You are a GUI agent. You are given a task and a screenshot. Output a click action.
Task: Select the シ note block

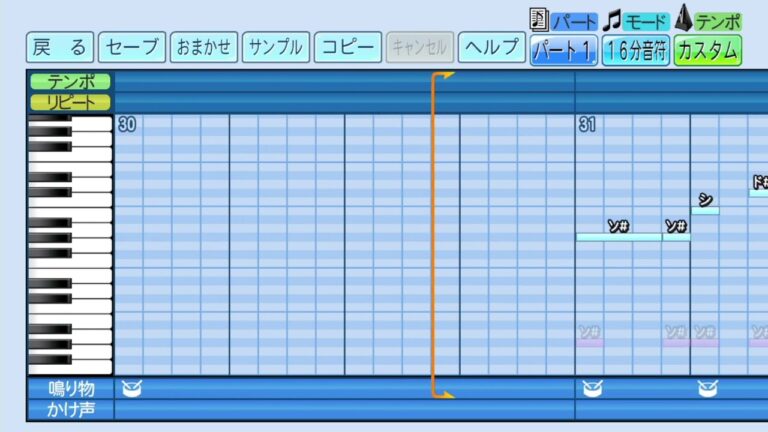(705, 210)
